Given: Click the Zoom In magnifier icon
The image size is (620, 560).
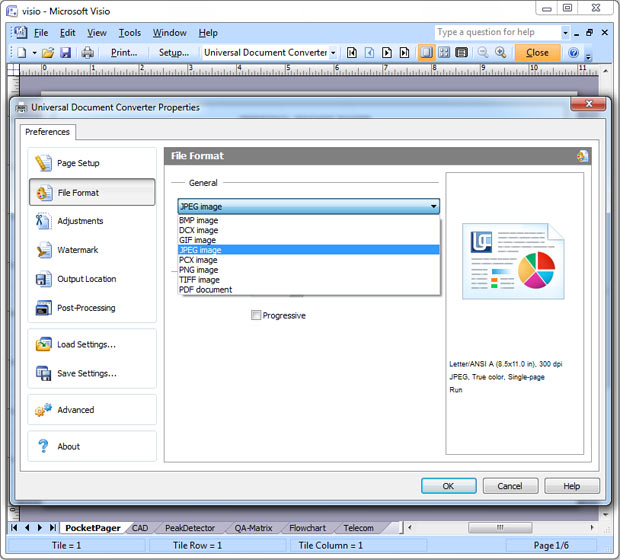Looking at the screenshot, I should 501,53.
